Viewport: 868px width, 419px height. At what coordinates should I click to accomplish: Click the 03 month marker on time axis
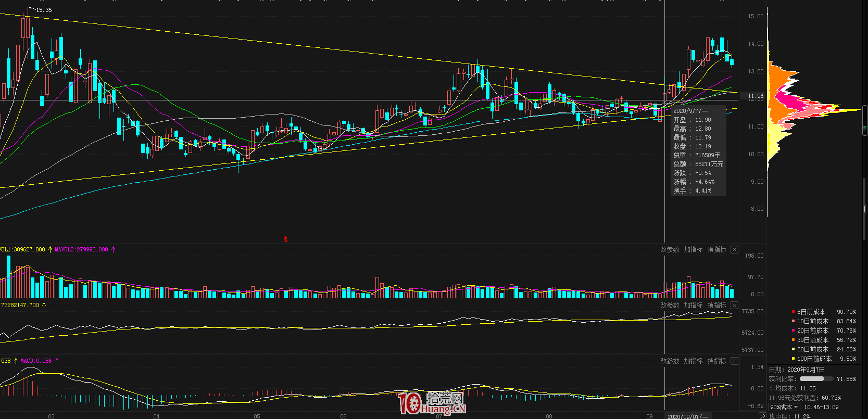tap(51, 416)
